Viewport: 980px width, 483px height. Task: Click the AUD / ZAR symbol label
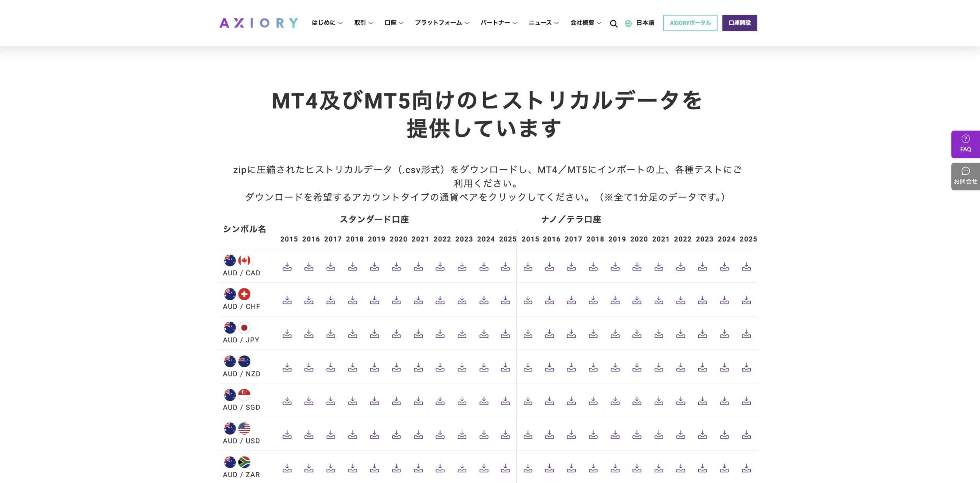click(x=242, y=475)
